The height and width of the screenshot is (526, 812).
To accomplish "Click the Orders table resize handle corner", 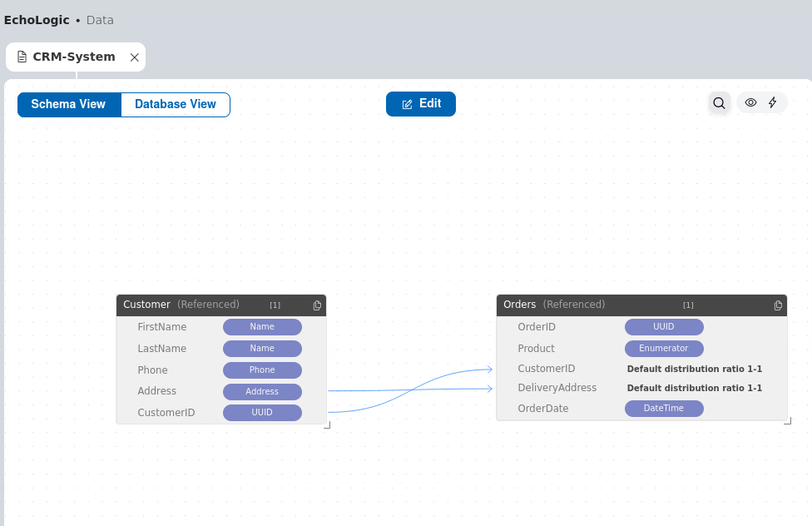I will point(788,421).
